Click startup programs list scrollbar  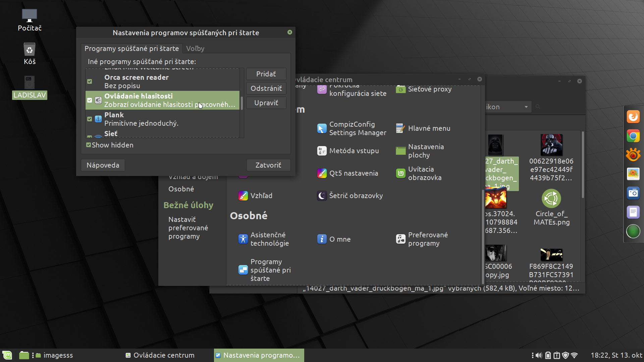pyautogui.click(x=241, y=103)
